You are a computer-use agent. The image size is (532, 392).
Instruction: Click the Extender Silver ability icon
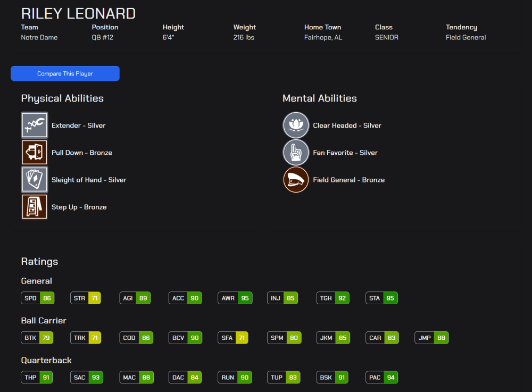35,126
